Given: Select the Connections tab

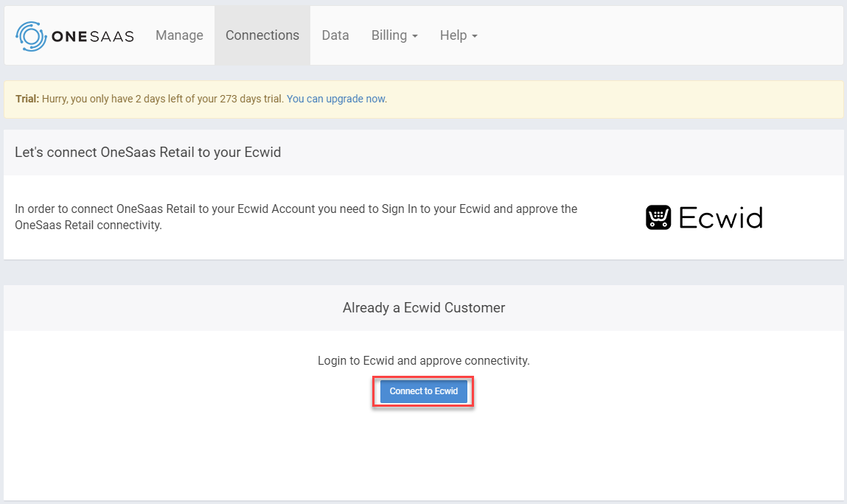Looking at the screenshot, I should pyautogui.click(x=262, y=35).
